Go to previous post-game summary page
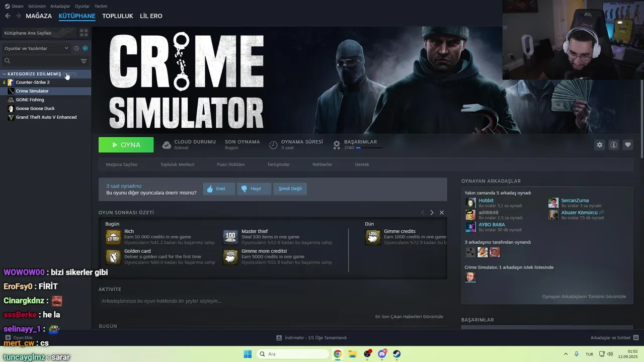This screenshot has height=362, width=644. click(423, 213)
